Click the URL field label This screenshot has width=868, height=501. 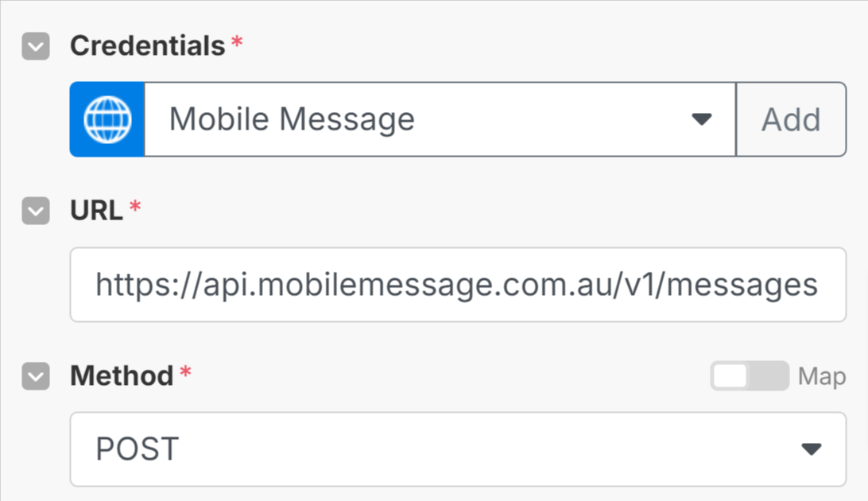tap(96, 211)
